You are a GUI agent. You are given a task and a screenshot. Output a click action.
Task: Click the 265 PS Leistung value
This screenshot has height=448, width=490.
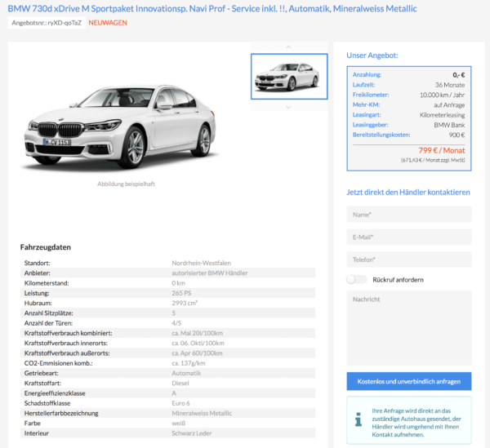pos(181,293)
